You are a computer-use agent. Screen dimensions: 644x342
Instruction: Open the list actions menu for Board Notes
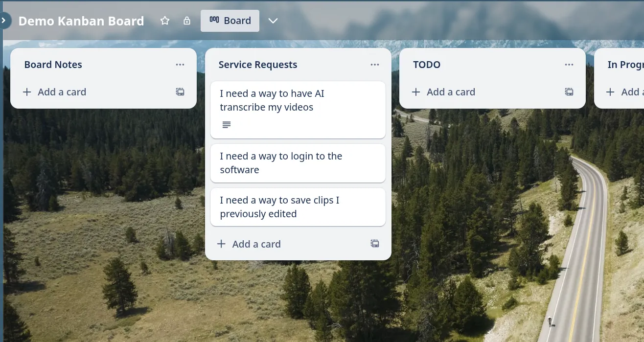click(180, 64)
